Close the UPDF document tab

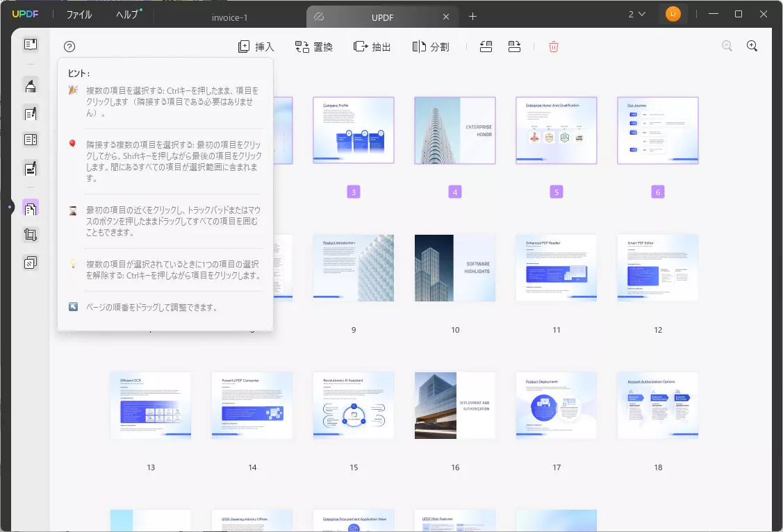click(446, 17)
